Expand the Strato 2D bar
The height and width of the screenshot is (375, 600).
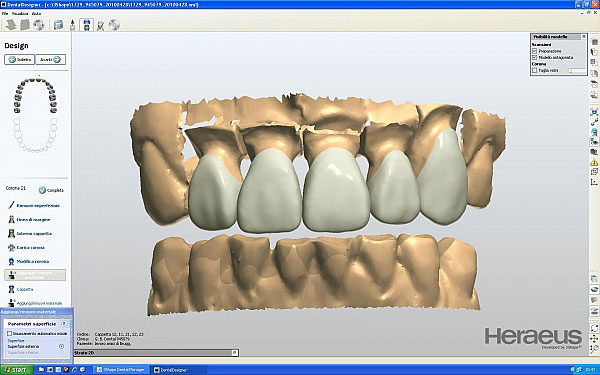click(x=235, y=352)
